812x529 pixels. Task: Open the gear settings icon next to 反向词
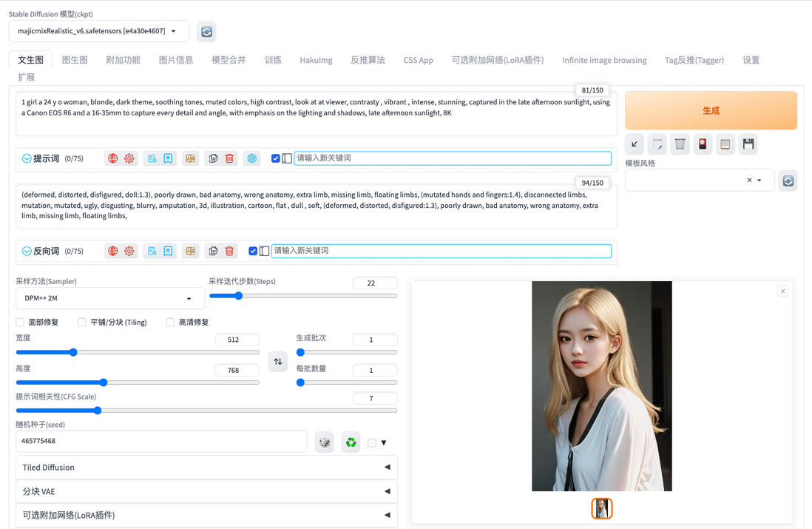pyautogui.click(x=129, y=251)
